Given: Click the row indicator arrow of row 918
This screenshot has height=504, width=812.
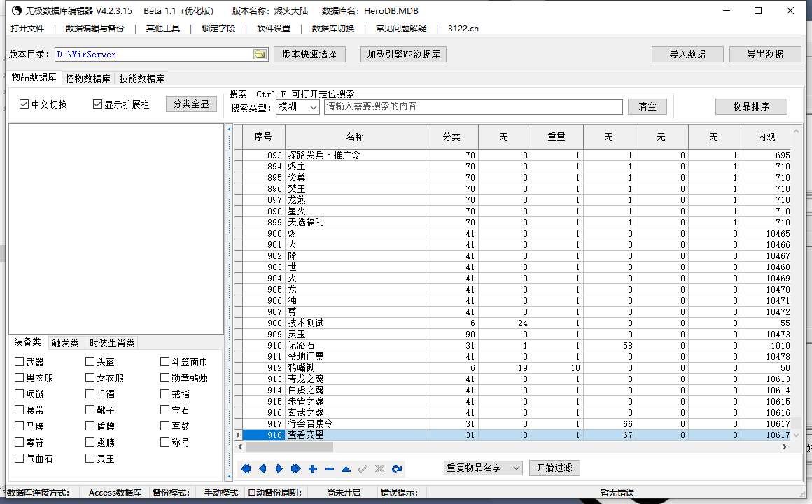Looking at the screenshot, I should [238, 435].
